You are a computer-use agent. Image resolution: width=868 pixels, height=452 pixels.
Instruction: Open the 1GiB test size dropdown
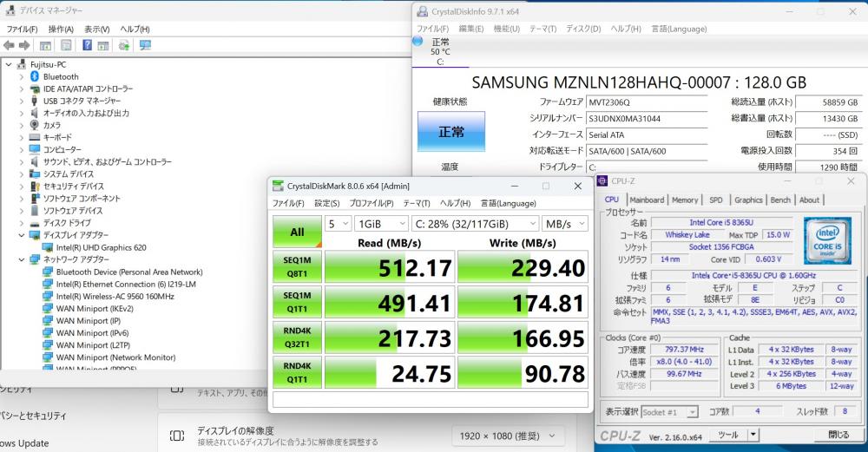pos(382,224)
